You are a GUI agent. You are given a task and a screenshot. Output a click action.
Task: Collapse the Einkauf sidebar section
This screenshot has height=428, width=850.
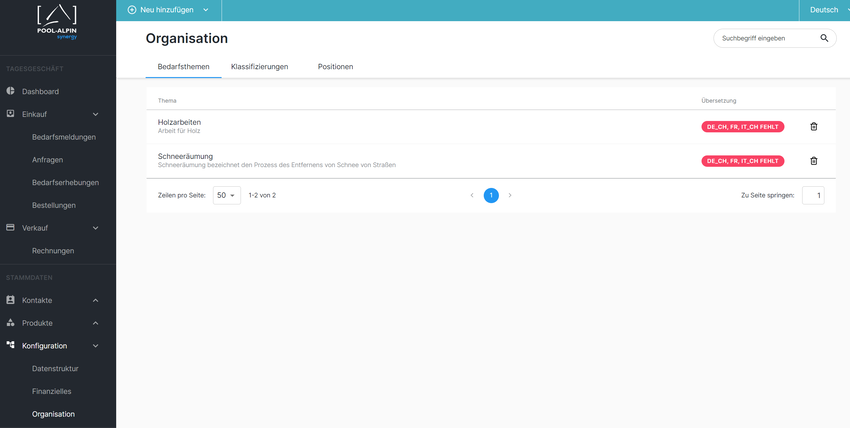point(96,114)
